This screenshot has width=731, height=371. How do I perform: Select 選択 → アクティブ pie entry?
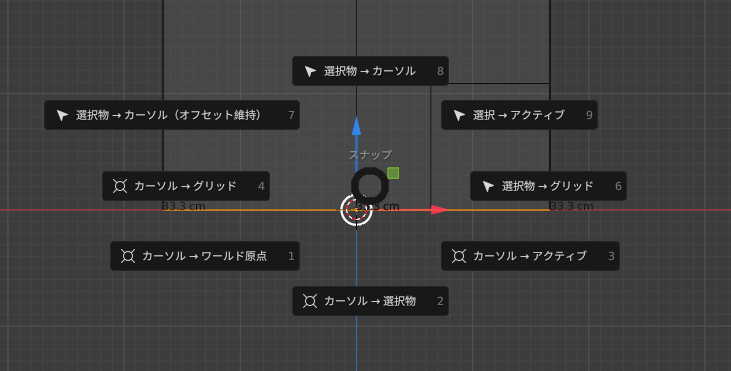coord(519,115)
